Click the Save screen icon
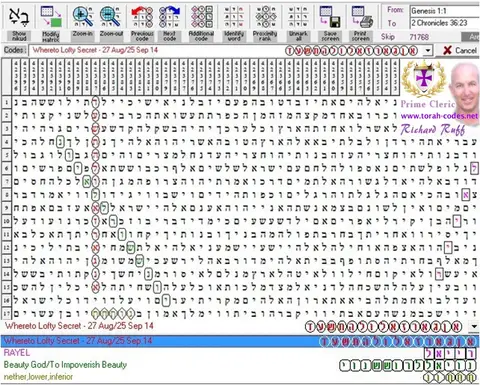The width and height of the screenshot is (480, 385). point(330,17)
